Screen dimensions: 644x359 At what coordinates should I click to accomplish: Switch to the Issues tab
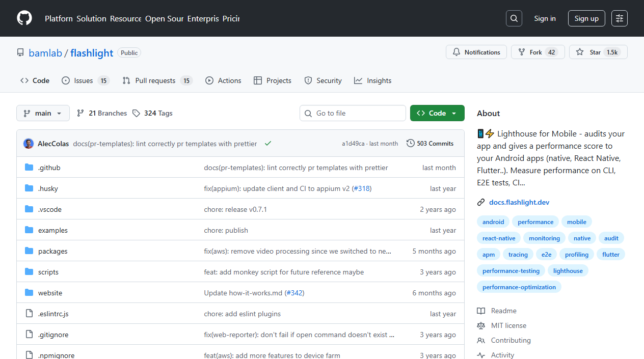86,80
